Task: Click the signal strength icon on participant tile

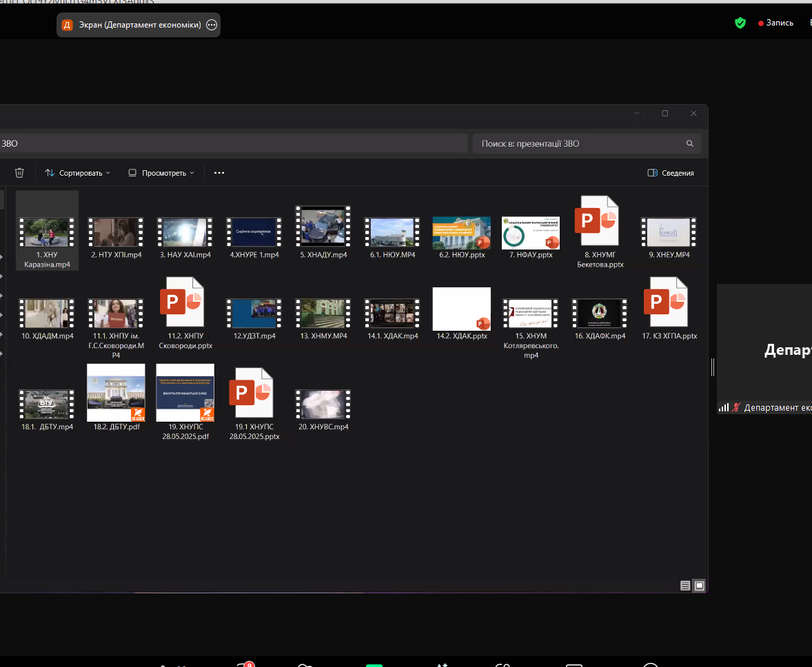Action: 724,407
